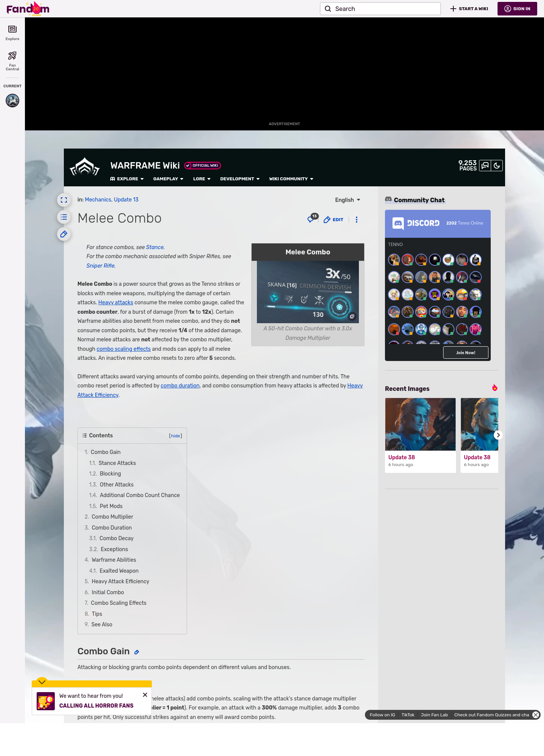Open the Fandom home logo
The height and width of the screenshot is (756, 544).
[x=28, y=9]
